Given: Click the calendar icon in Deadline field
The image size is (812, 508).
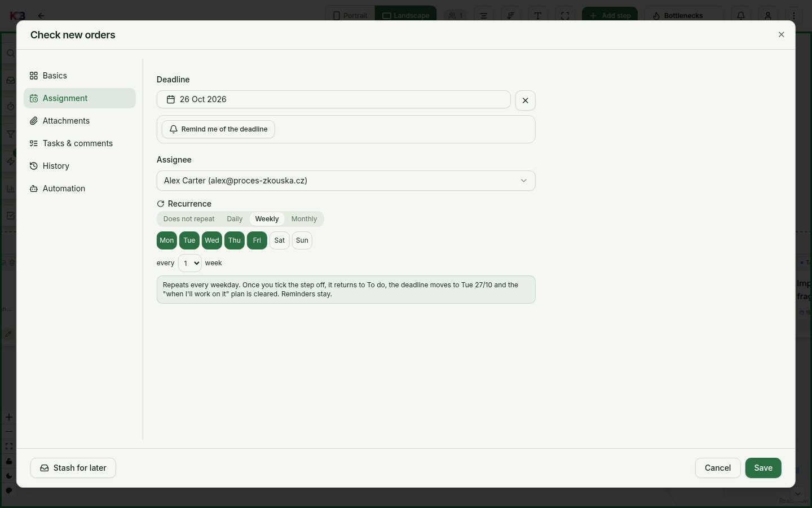Looking at the screenshot, I should coord(171,99).
